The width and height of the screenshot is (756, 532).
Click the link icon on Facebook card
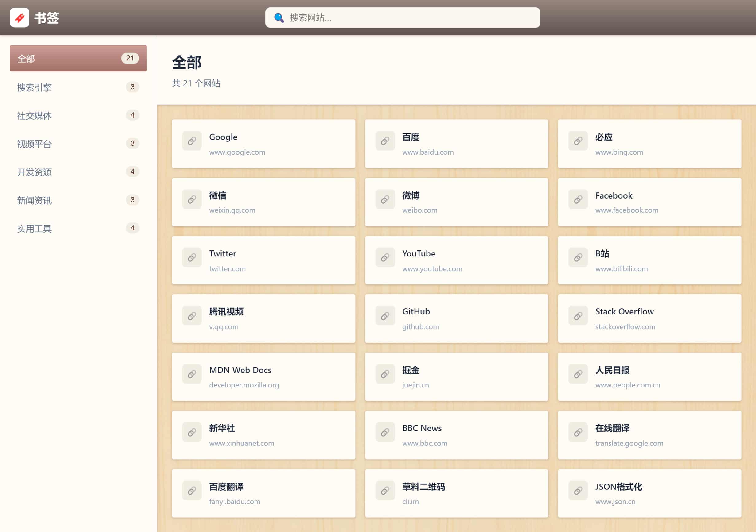pyautogui.click(x=578, y=199)
